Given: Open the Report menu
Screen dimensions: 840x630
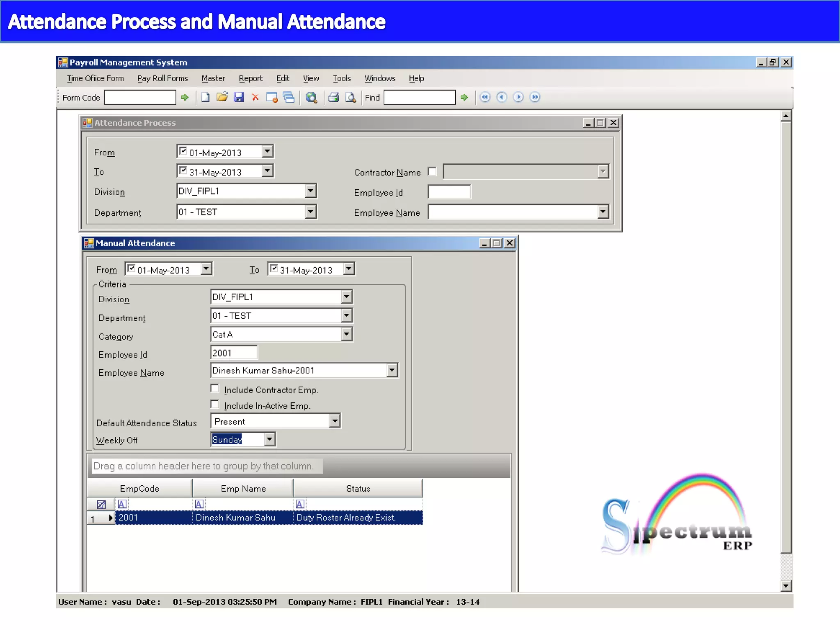Looking at the screenshot, I should [x=251, y=78].
